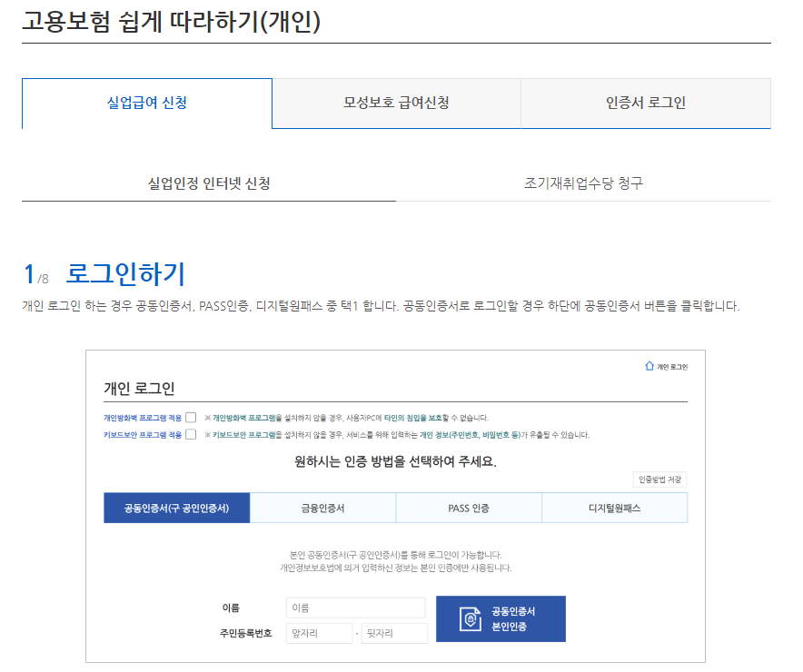The width and height of the screenshot is (803, 672).
Task: Click the 주민등록번호 뒷자리 input field
Action: click(x=394, y=633)
